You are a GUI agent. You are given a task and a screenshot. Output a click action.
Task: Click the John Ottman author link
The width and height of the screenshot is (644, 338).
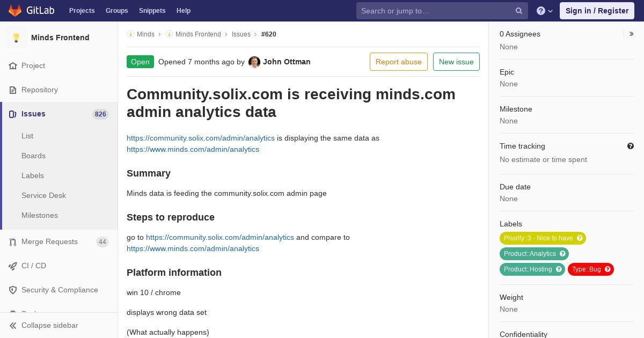(x=287, y=62)
